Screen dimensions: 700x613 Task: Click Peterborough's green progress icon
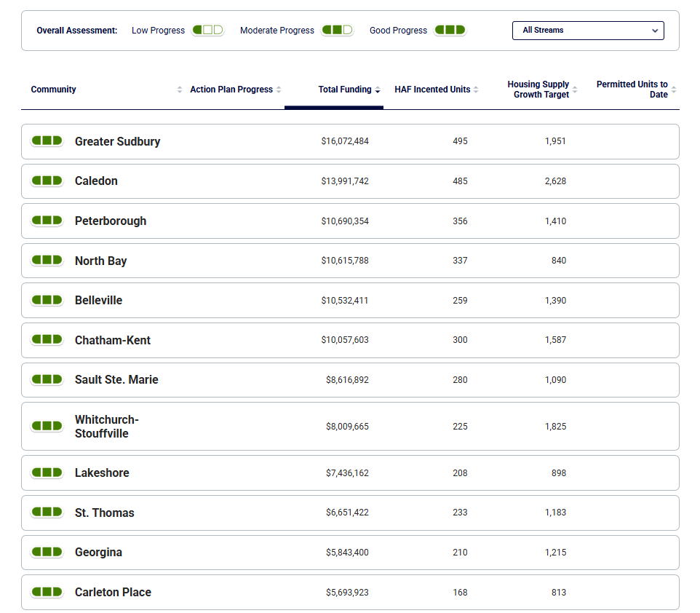tap(47, 221)
